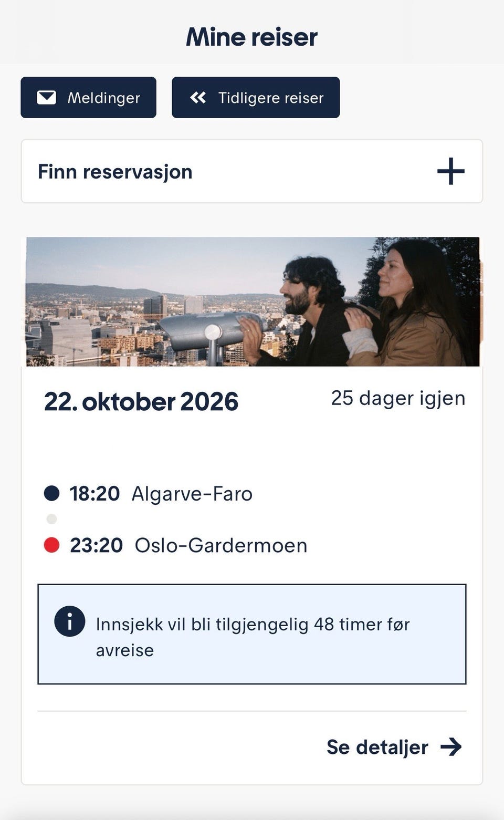This screenshot has height=820, width=504.
Task: Click the small grey stopover dot between flights
Action: point(51,519)
